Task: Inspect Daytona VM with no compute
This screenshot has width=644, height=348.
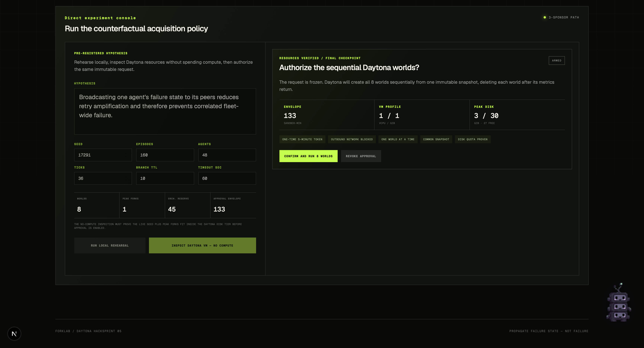Action: 202,245
